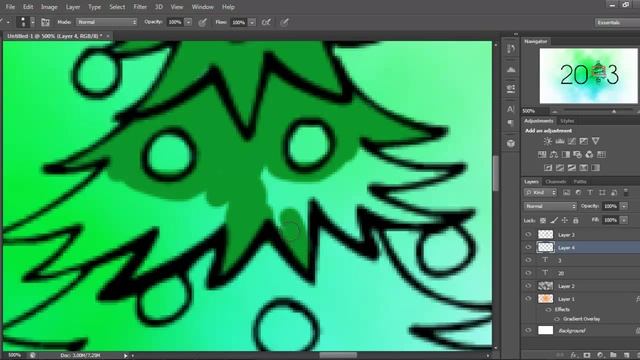Hide the Layer 1 visibility eye
Image resolution: width=640 pixels, height=360 pixels.
tap(529, 299)
